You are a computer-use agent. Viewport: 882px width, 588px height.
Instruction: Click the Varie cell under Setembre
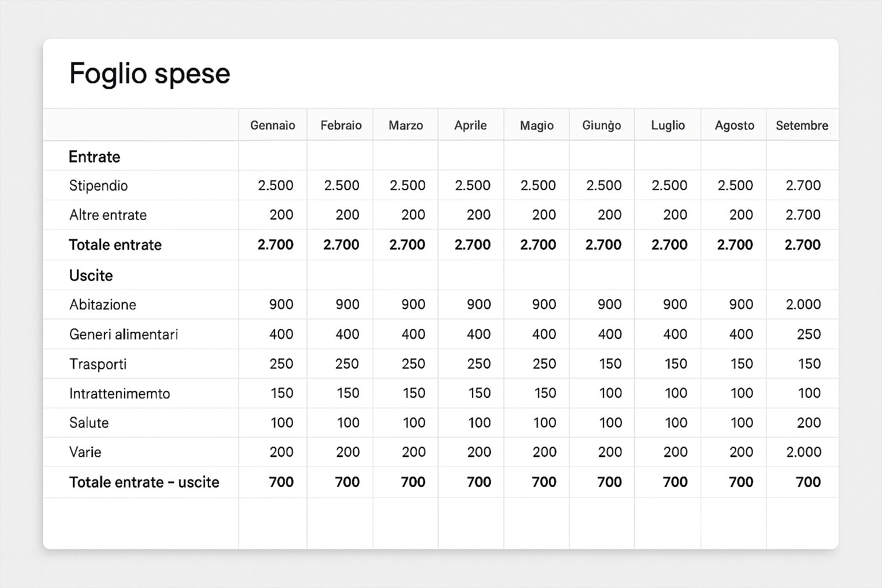pos(804,452)
